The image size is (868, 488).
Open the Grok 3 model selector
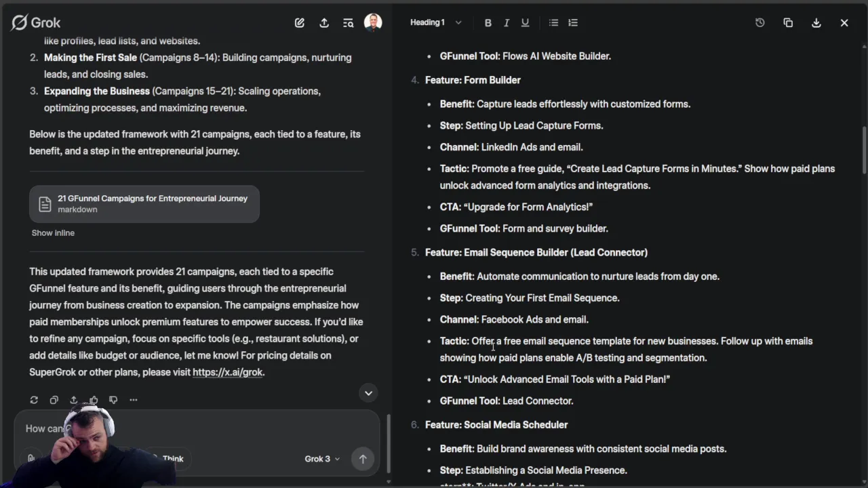322,459
